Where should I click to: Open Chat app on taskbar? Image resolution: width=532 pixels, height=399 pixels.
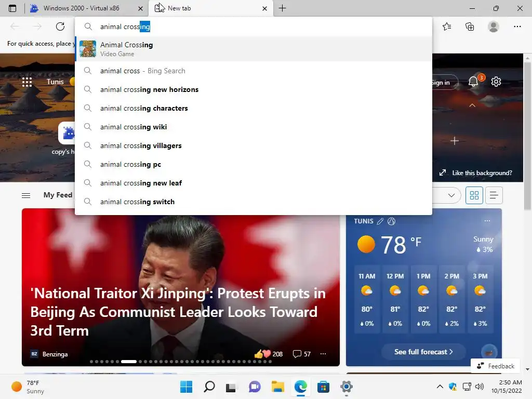pos(255,387)
